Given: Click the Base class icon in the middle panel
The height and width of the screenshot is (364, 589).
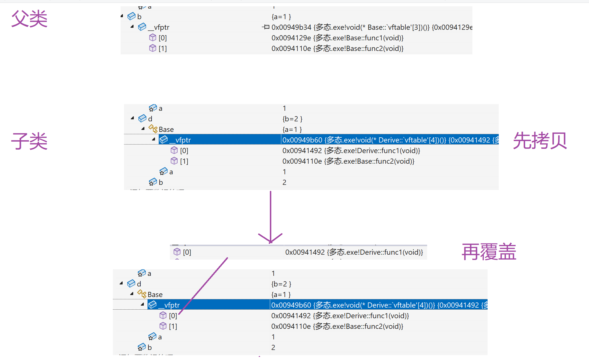Looking at the screenshot, I should coord(153,129).
